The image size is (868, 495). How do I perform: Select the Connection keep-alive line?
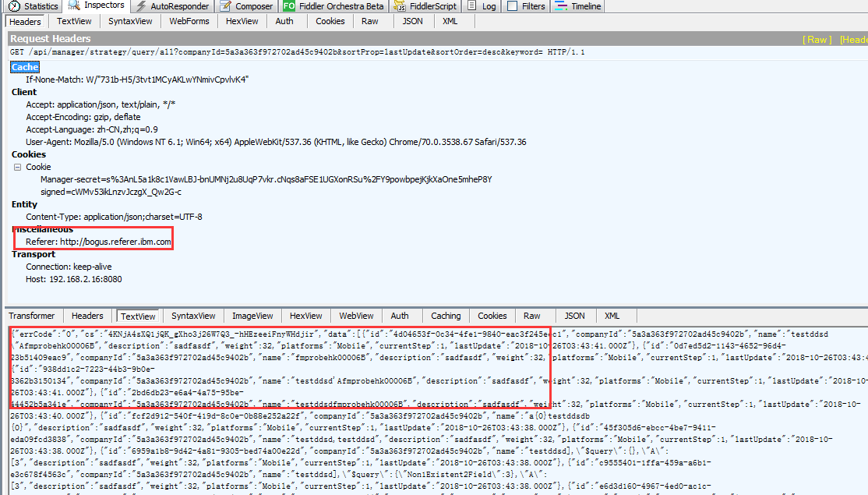68,267
